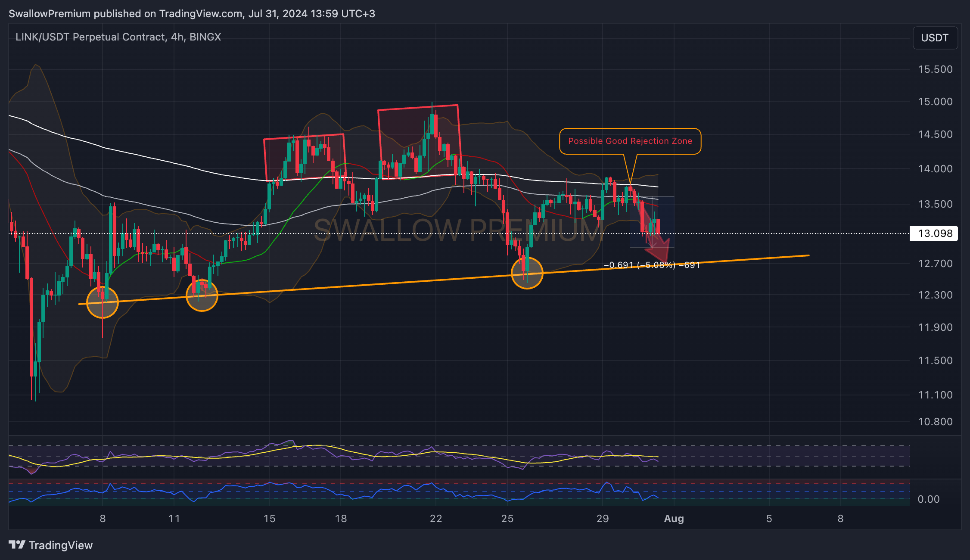This screenshot has width=970, height=560.
Task: Click the date label 22 on time axis
Action: 436,519
